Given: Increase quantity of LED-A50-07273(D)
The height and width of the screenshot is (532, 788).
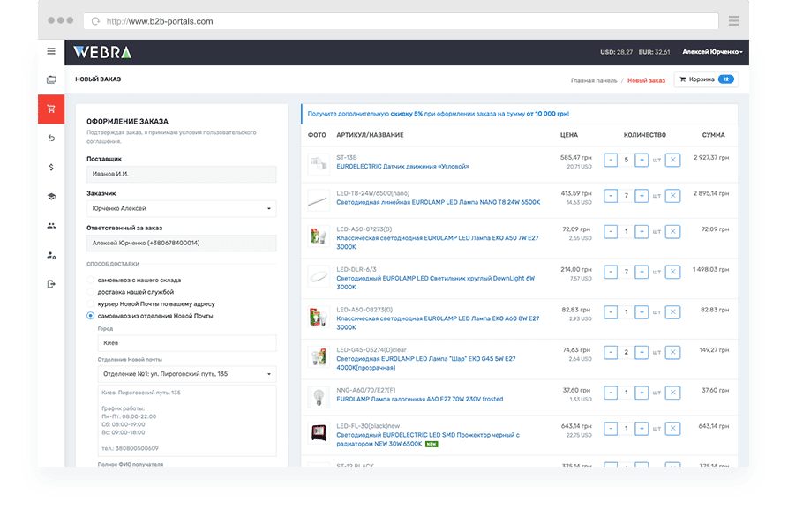Looking at the screenshot, I should tap(642, 231).
